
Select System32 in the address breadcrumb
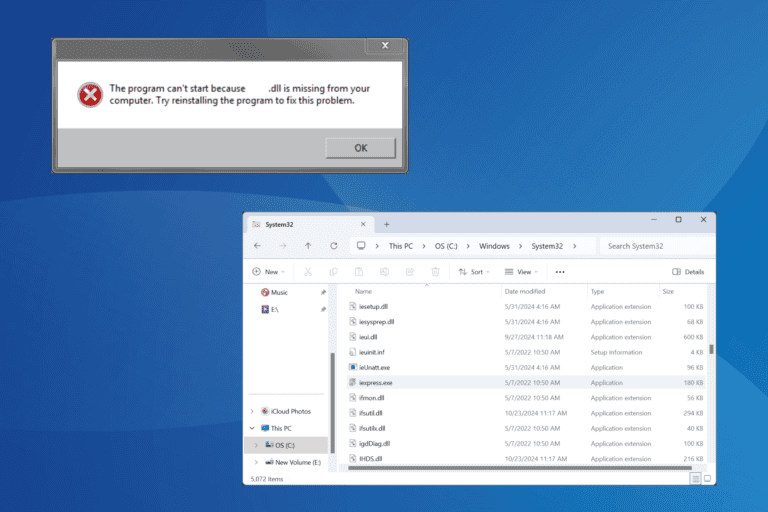(547, 246)
